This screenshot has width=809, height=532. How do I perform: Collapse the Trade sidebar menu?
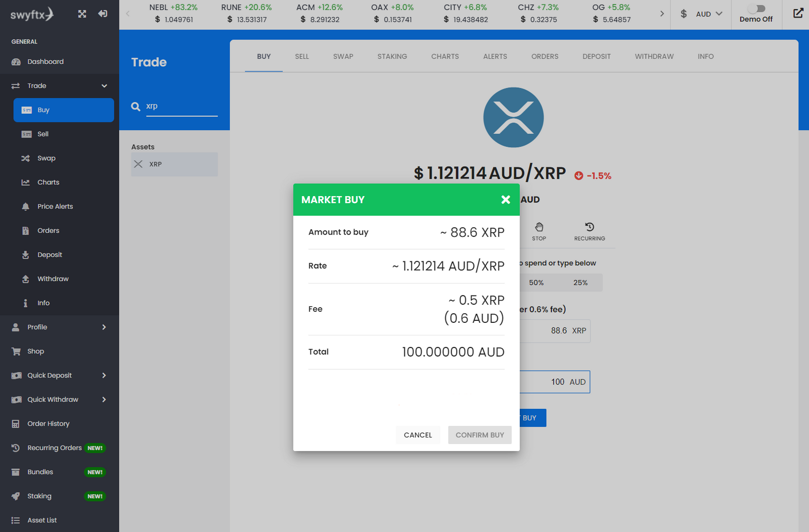[x=104, y=86]
